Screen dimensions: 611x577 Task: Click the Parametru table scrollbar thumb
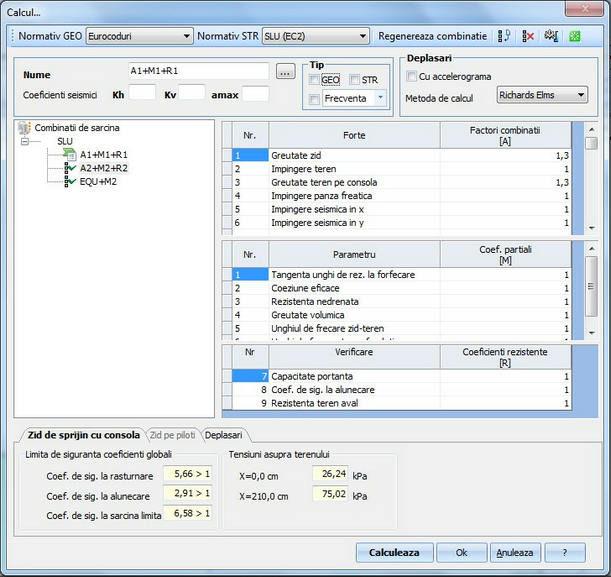coord(592,286)
